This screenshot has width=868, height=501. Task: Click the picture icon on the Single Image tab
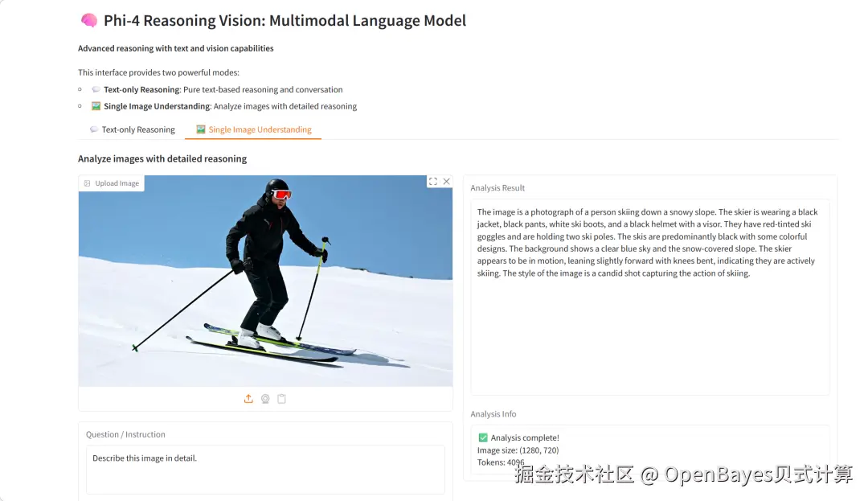click(x=200, y=129)
